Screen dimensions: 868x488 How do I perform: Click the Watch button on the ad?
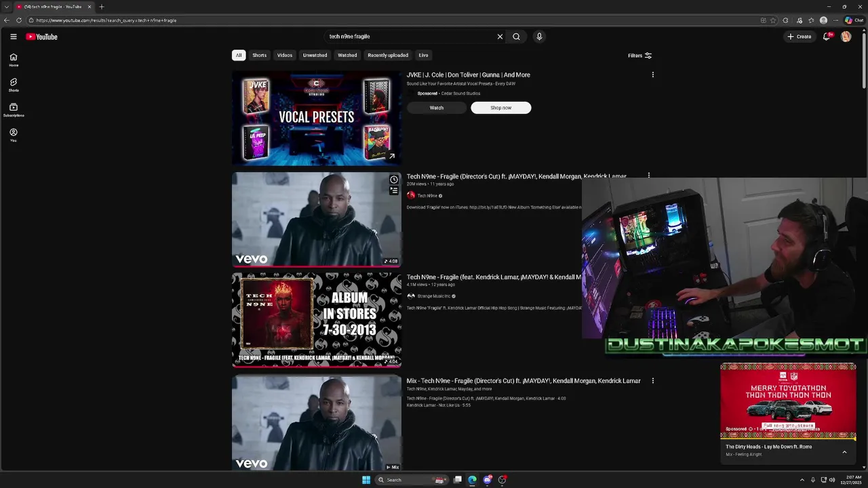(437, 108)
